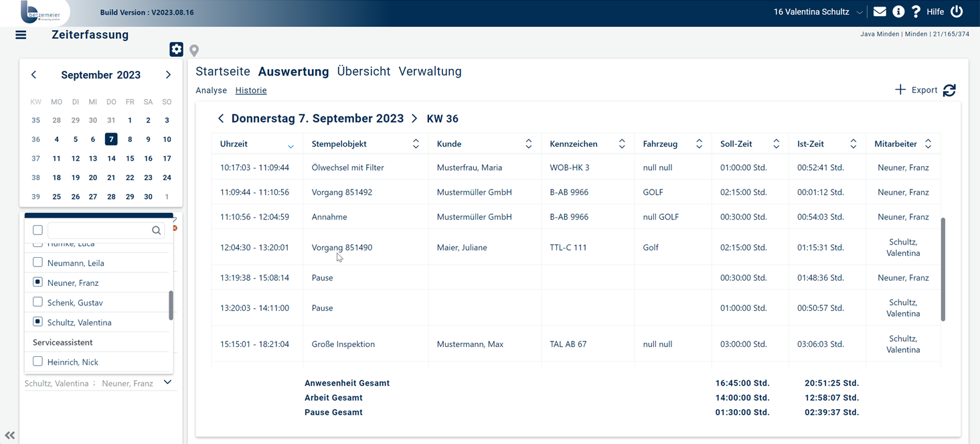Sort table by Soll-Zeit column
The image size is (980, 444).
click(x=777, y=144)
